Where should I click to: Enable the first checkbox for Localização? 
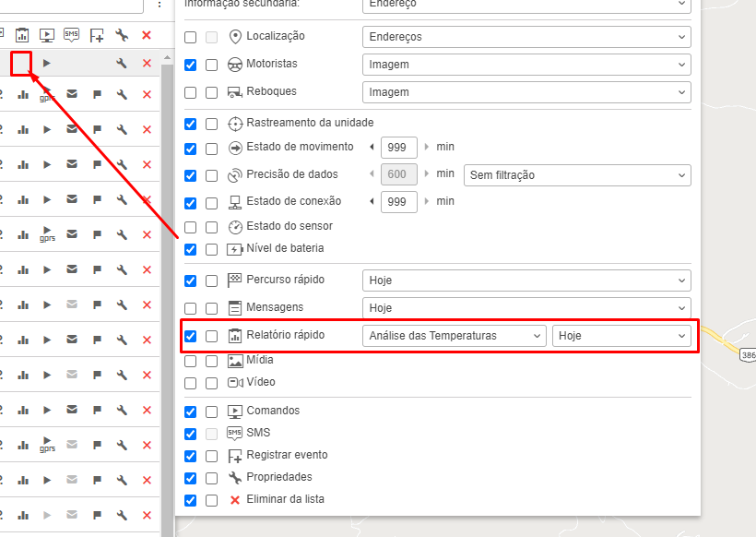tap(191, 37)
